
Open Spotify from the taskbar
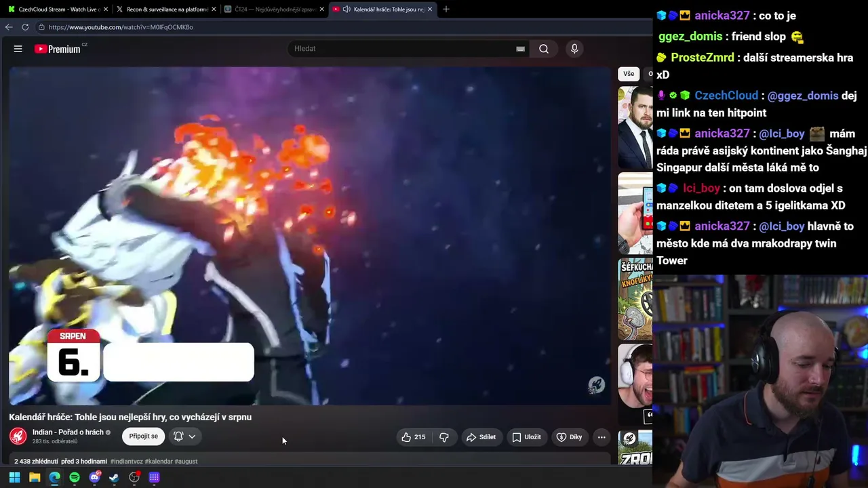coord(75,477)
